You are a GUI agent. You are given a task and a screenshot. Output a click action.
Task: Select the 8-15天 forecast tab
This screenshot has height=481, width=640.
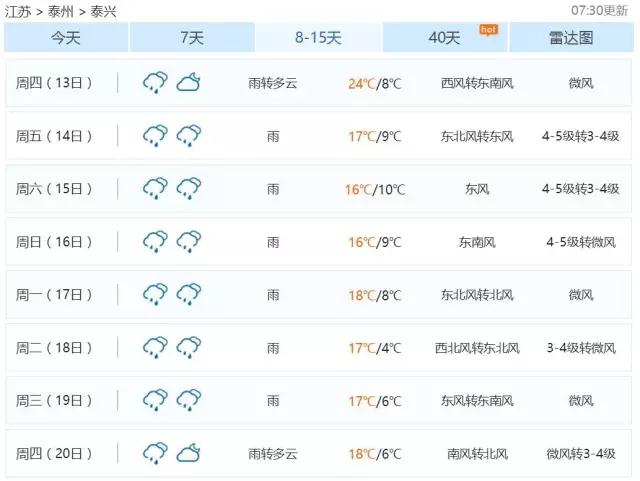[x=318, y=38]
